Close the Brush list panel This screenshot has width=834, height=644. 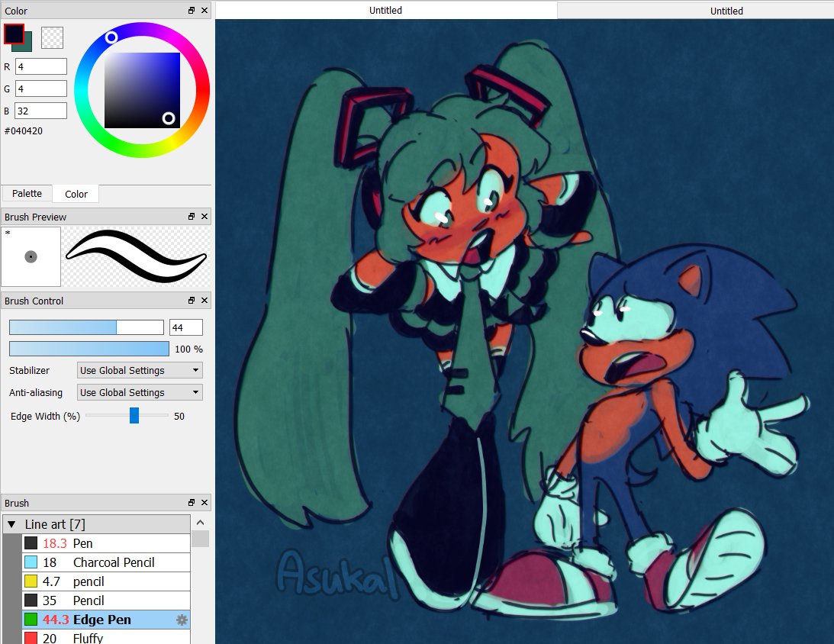point(204,503)
